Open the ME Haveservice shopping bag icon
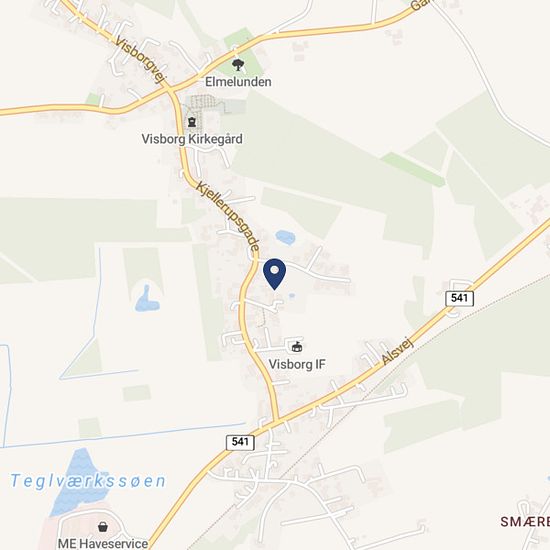 pos(103,526)
